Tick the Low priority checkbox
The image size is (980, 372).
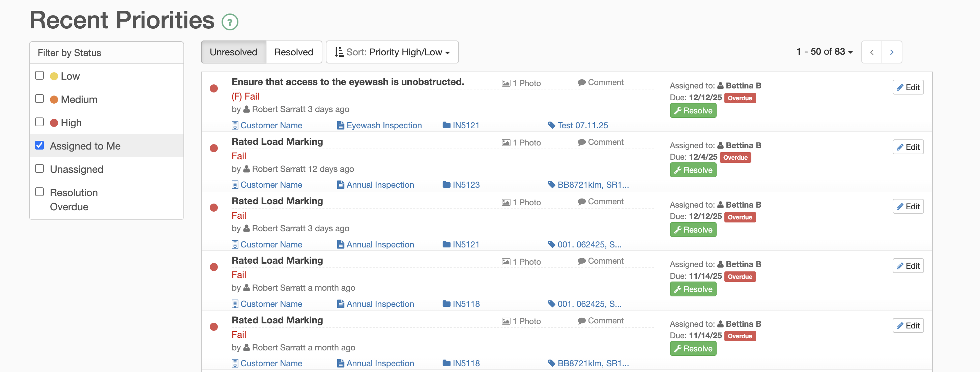39,75
